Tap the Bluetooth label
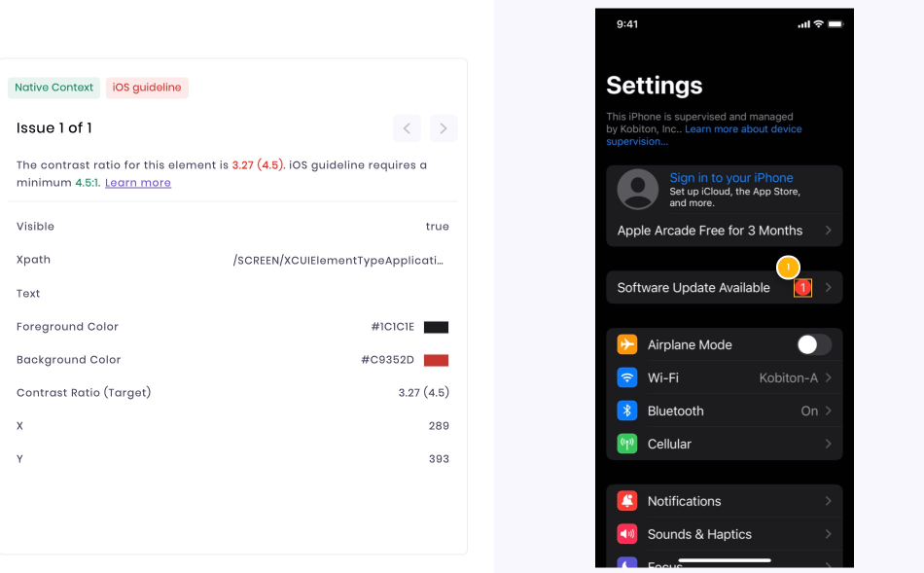This screenshot has width=924, height=573. [x=675, y=411]
